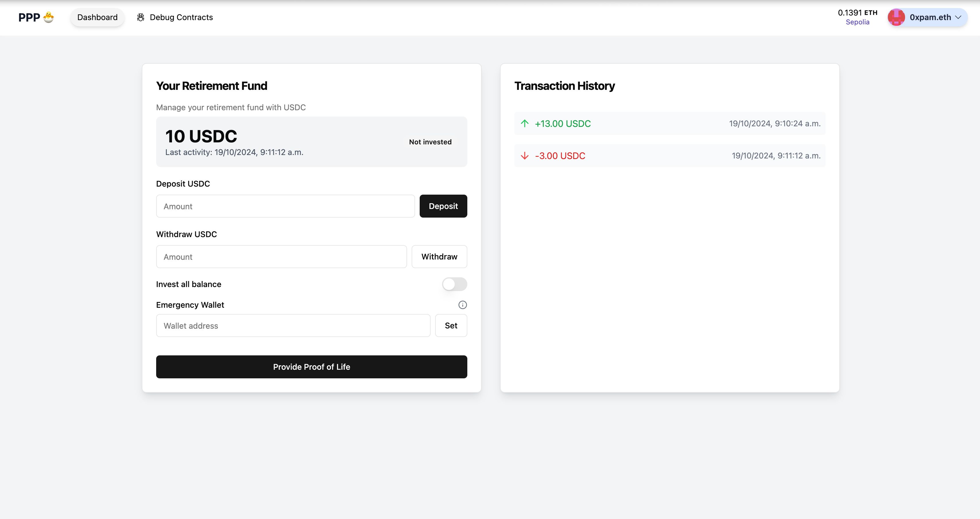This screenshot has width=980, height=519.
Task: Click the Emergency Wallet address input field
Action: click(293, 325)
